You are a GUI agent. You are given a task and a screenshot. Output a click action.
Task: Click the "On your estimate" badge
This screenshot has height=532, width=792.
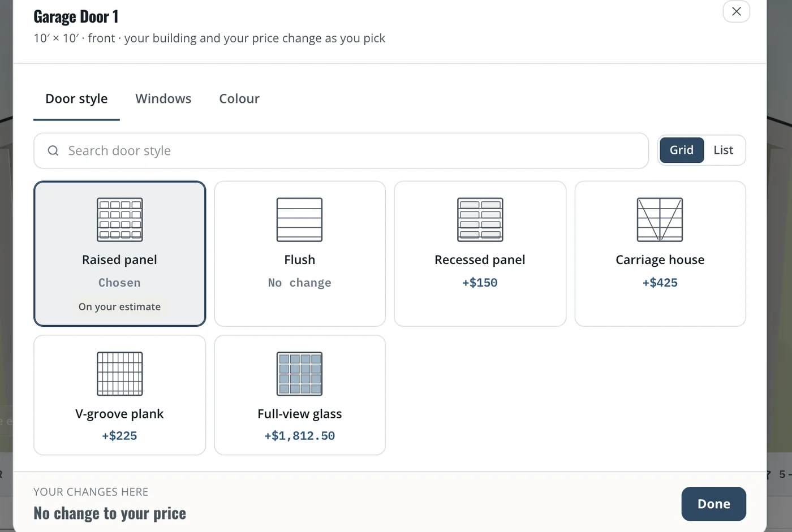(119, 306)
